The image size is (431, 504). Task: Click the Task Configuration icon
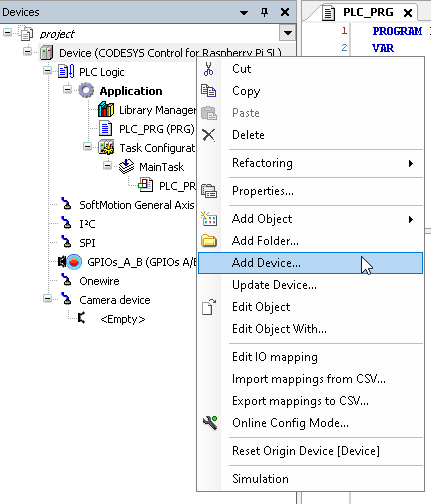click(106, 148)
